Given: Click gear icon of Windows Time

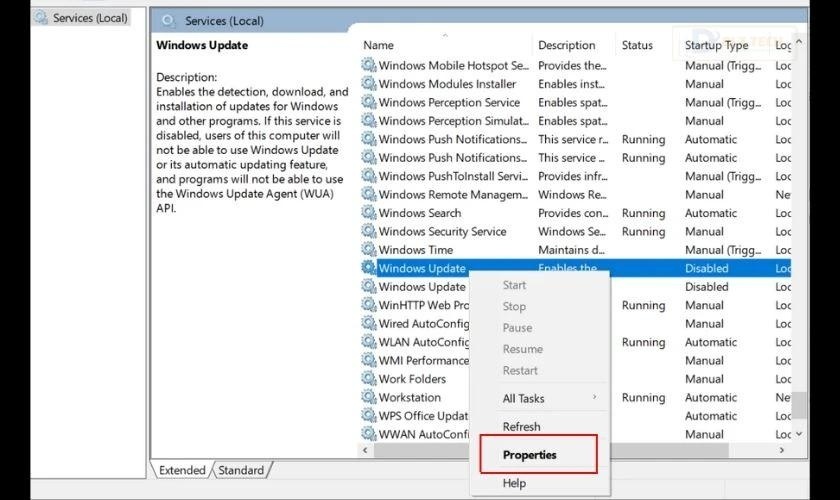Looking at the screenshot, I should [369, 249].
